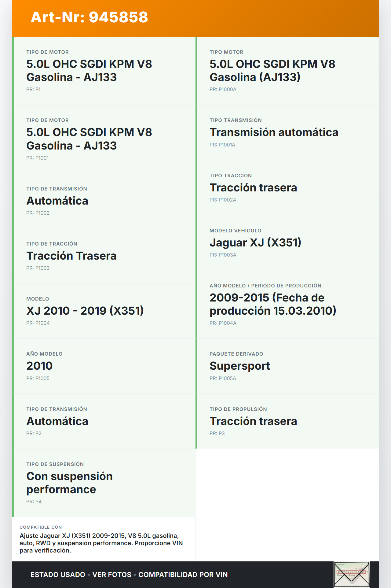This screenshot has height=588, width=391.
Task: Select the Con suspensión performance card
Action: pyautogui.click(x=104, y=483)
